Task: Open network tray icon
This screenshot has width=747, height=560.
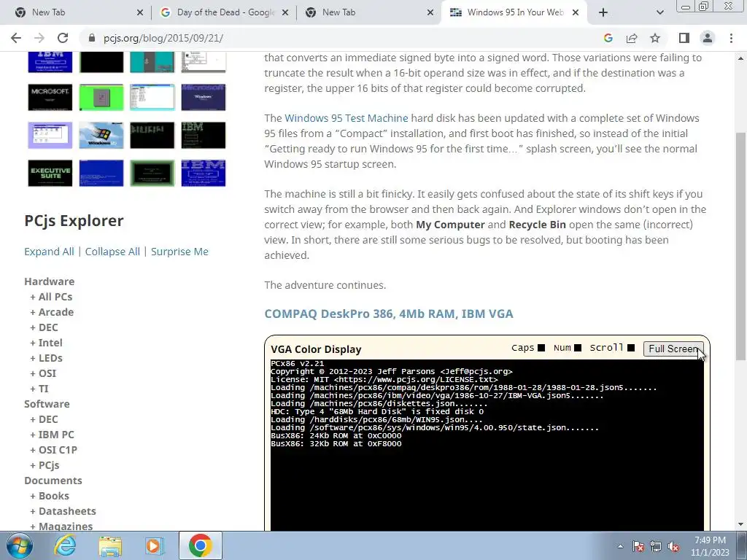Action: [x=656, y=547]
